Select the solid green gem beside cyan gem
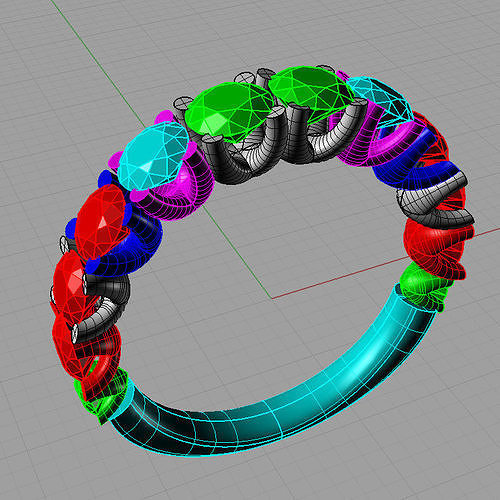The width and height of the screenshot is (500, 500). pos(228,112)
